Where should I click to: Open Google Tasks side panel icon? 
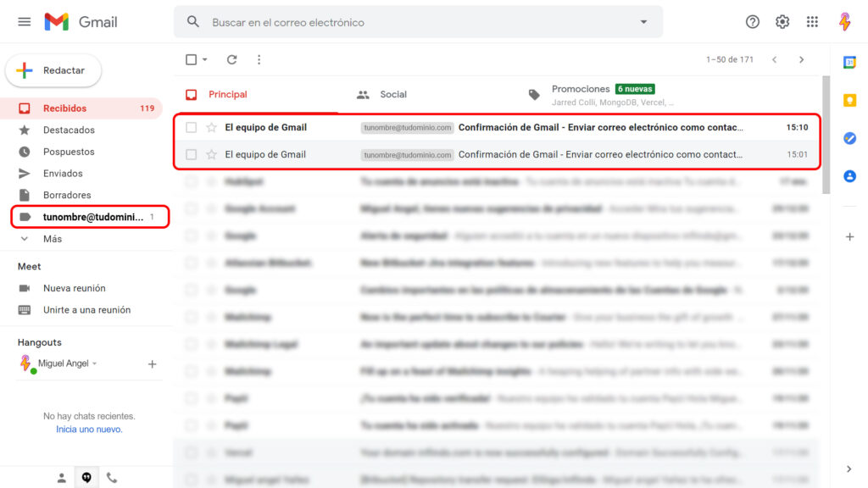click(849, 138)
